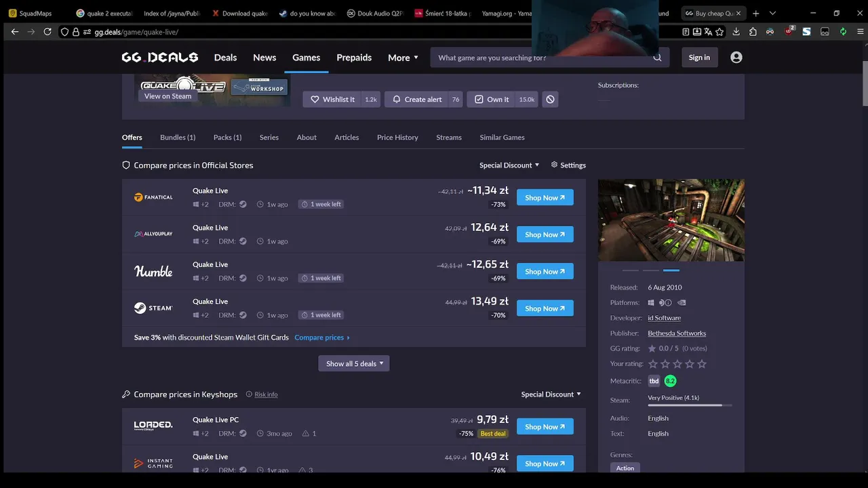Click the Fanatical store logo
The image size is (868, 488).
coord(153,197)
